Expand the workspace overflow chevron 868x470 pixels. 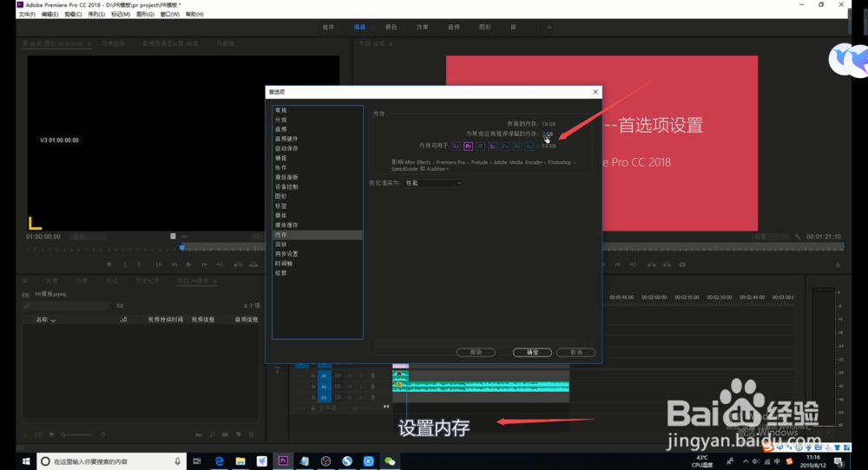tap(549, 27)
